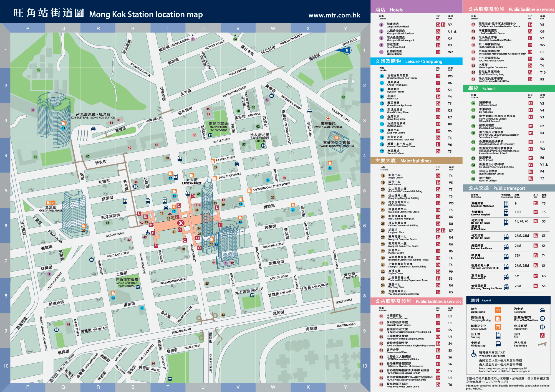Viewport: 555px width, 392px height.
Task: Click the bus icon in the Kowloon Hospital row
Action: pos(506,213)
